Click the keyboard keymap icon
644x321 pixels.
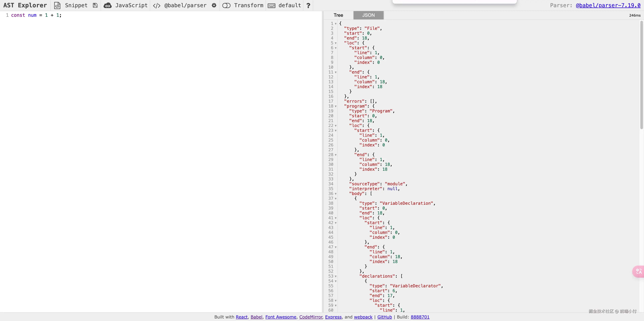[x=272, y=6]
